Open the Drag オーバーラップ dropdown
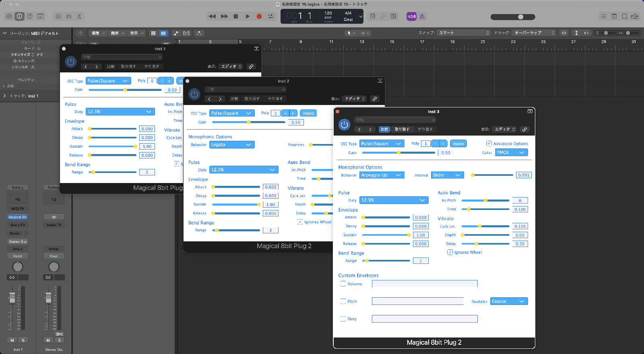The width and height of the screenshot is (644, 354). pos(534,33)
